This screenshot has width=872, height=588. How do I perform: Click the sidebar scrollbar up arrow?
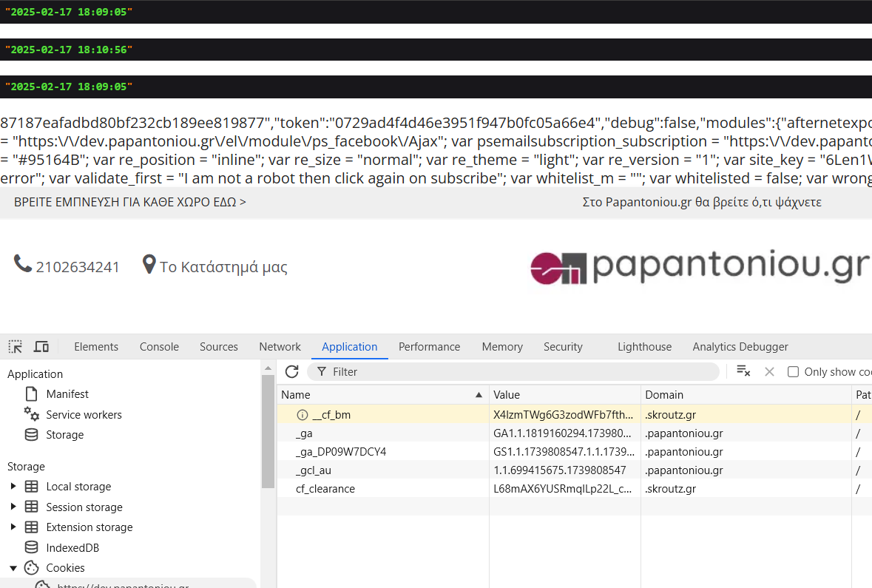pos(268,368)
